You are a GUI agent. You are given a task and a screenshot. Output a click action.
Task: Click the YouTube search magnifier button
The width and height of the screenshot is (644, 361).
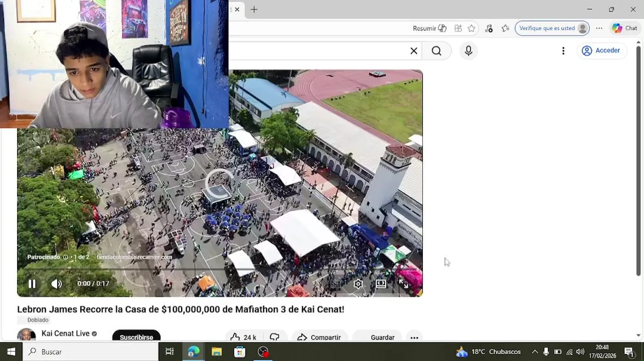click(436, 51)
